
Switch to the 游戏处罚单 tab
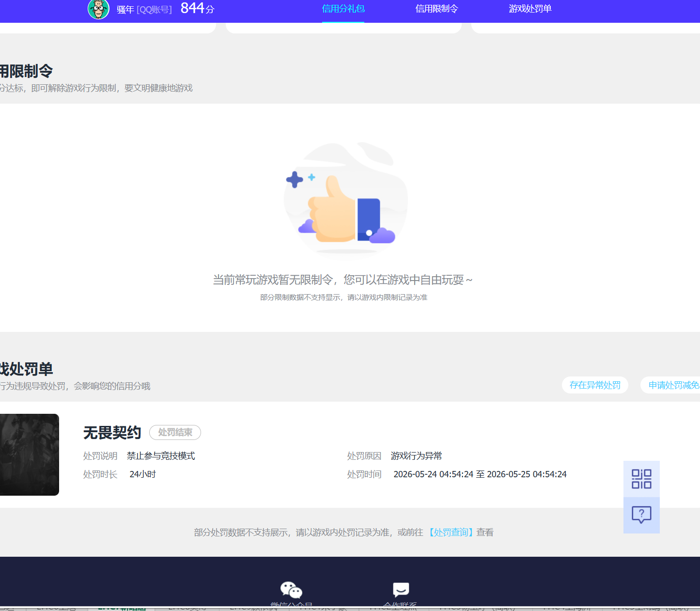tap(530, 9)
